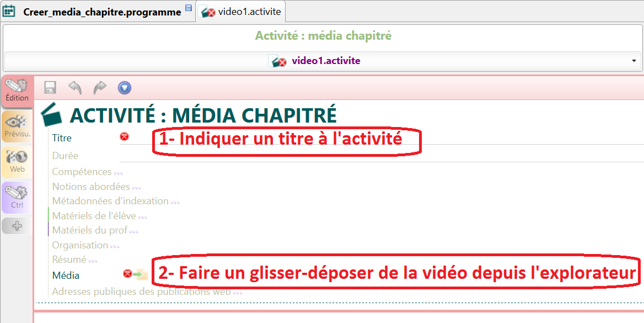Click the plus button in side panel
This screenshot has height=323, width=644.
(x=17, y=226)
